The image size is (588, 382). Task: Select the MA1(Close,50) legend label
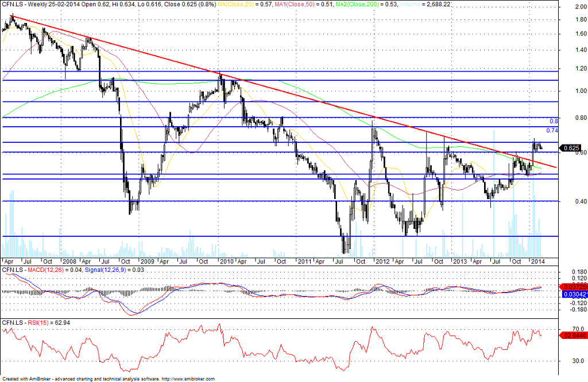pos(281,3)
